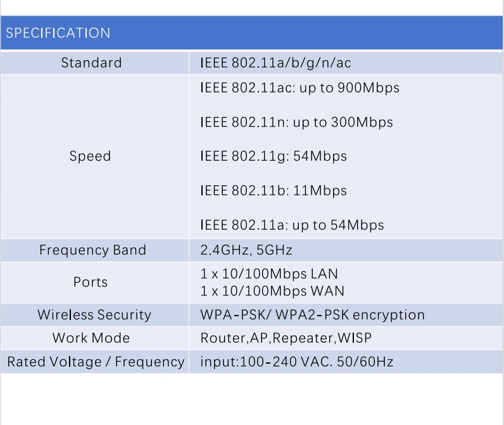504x425 pixels.
Task: Select the Frequency Band label
Action: pyautogui.click(x=92, y=250)
